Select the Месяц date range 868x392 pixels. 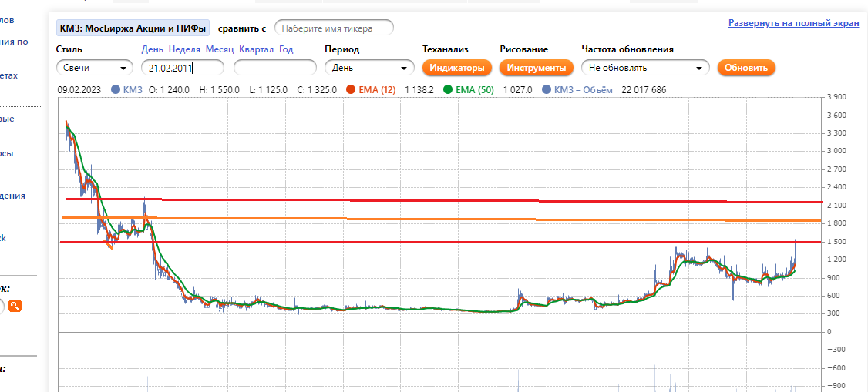220,49
